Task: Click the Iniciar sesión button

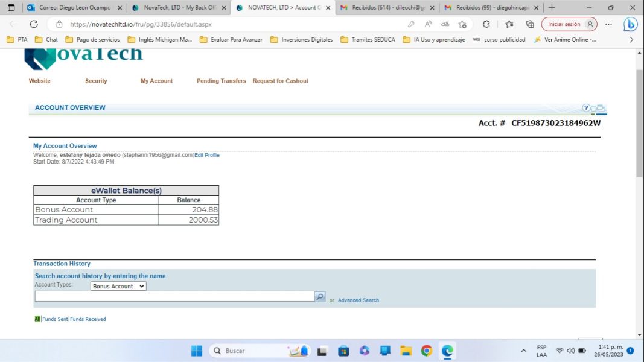Action: point(569,24)
